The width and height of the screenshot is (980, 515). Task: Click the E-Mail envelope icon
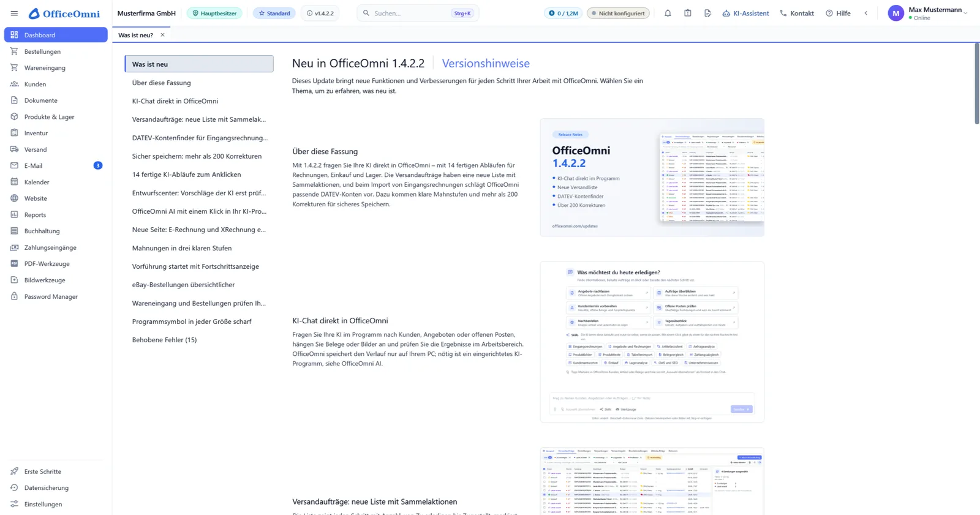pos(14,165)
